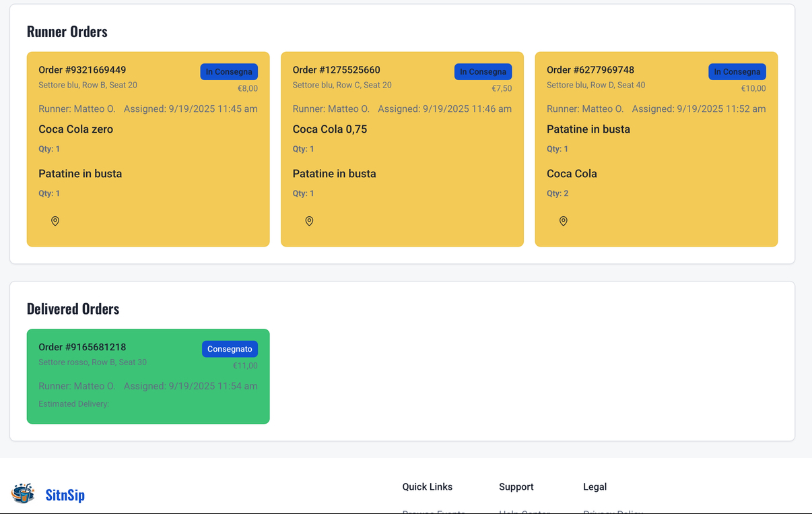
Task: Click the assigned time "11:52 am" text
Action: [745, 108]
